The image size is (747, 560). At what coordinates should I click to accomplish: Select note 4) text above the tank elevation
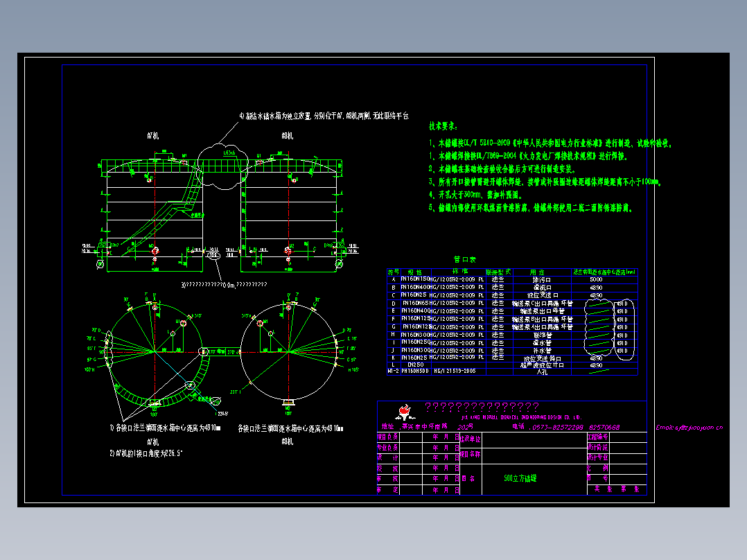click(x=324, y=116)
